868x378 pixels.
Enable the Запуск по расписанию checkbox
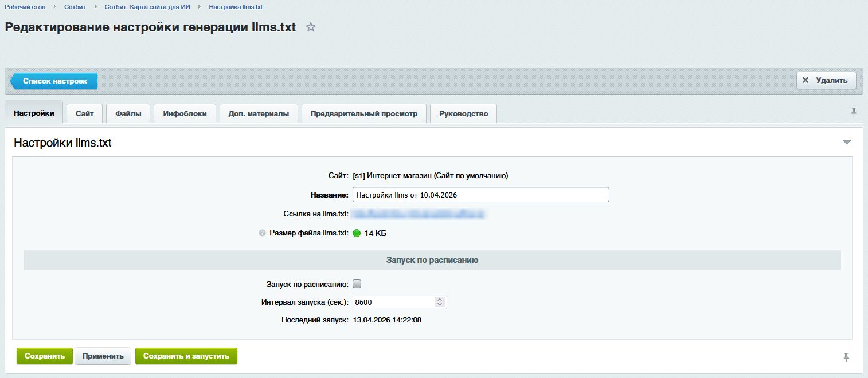(357, 283)
